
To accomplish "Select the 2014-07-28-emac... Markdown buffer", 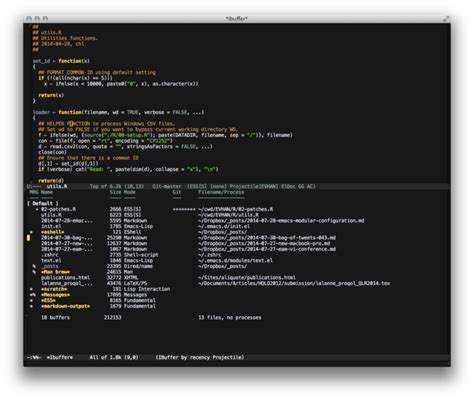I will pyautogui.click(x=67, y=221).
